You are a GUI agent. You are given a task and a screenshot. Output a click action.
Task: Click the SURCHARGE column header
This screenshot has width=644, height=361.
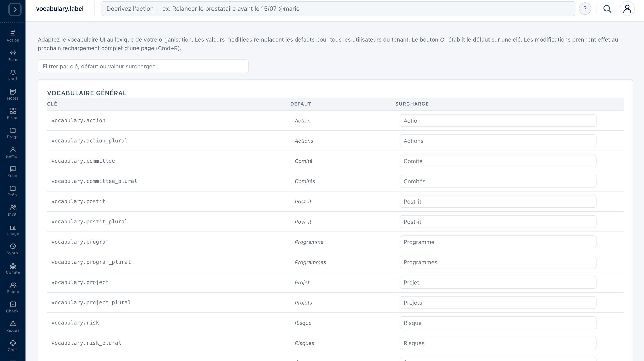(412, 104)
